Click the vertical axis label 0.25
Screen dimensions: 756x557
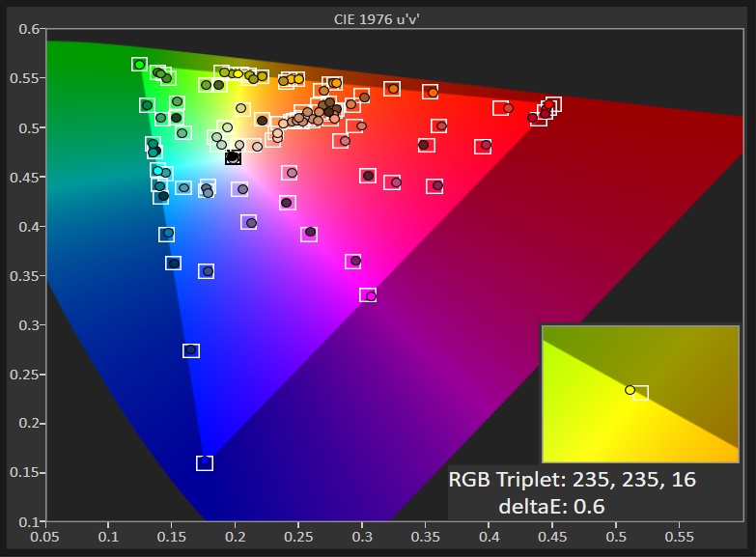[x=25, y=375]
